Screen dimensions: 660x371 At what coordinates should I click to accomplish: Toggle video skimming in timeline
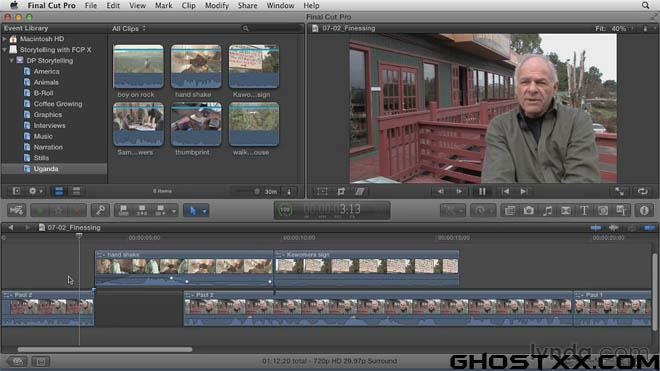point(596,228)
